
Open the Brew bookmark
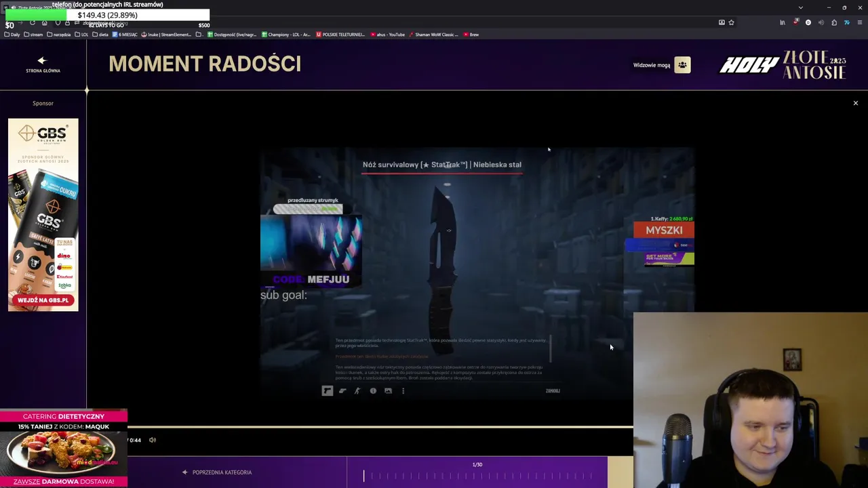coord(471,35)
